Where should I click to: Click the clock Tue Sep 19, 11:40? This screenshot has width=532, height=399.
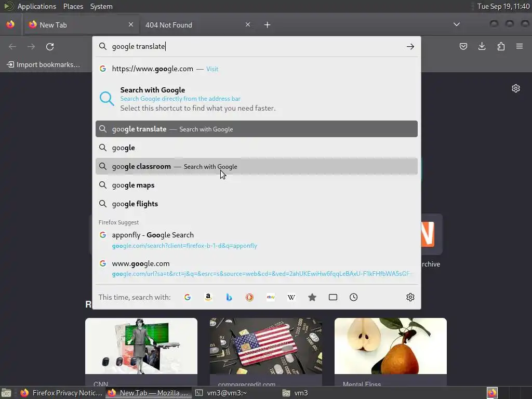tap(503, 6)
